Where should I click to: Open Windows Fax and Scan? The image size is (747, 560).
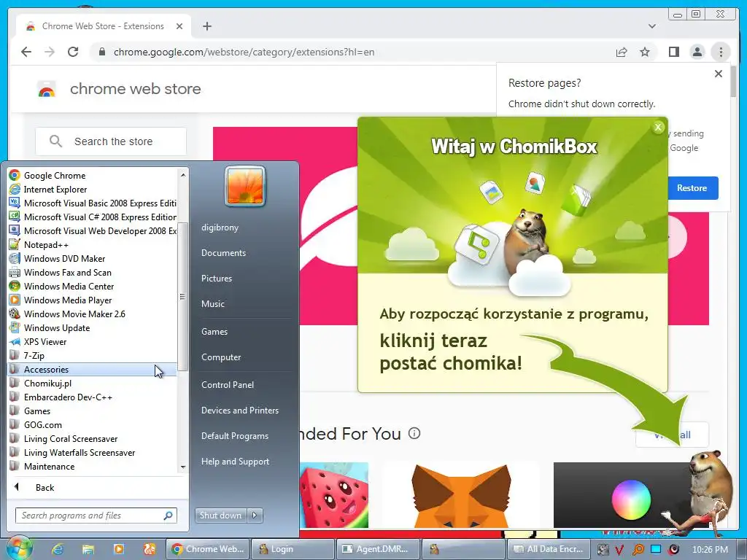[x=93, y=272]
